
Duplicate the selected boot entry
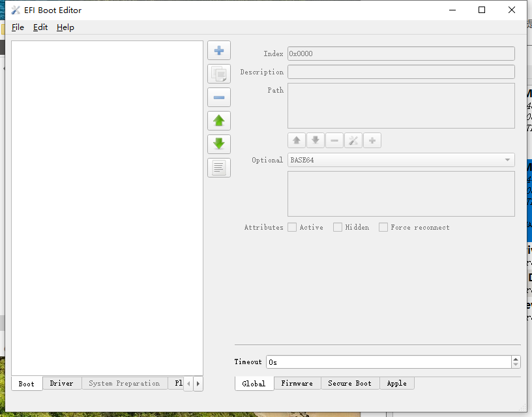pyautogui.click(x=219, y=74)
